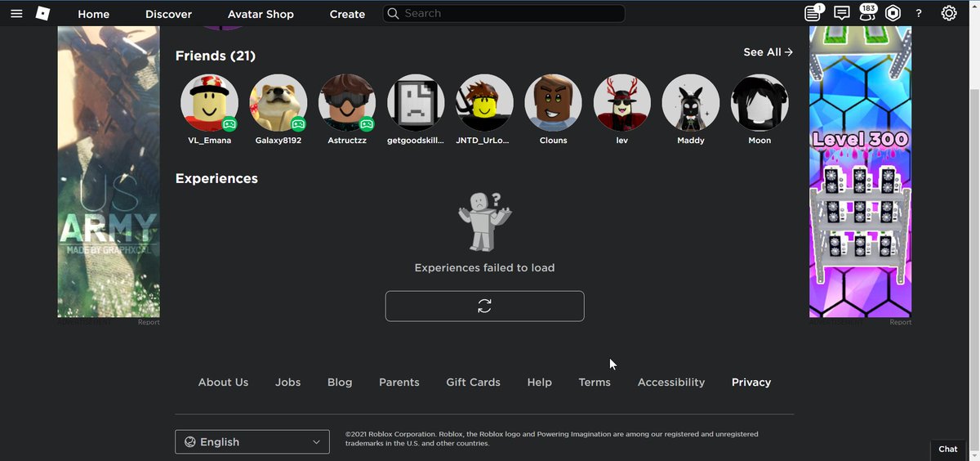Open the Create tab
Screen dimensions: 980x461
[x=347, y=14]
